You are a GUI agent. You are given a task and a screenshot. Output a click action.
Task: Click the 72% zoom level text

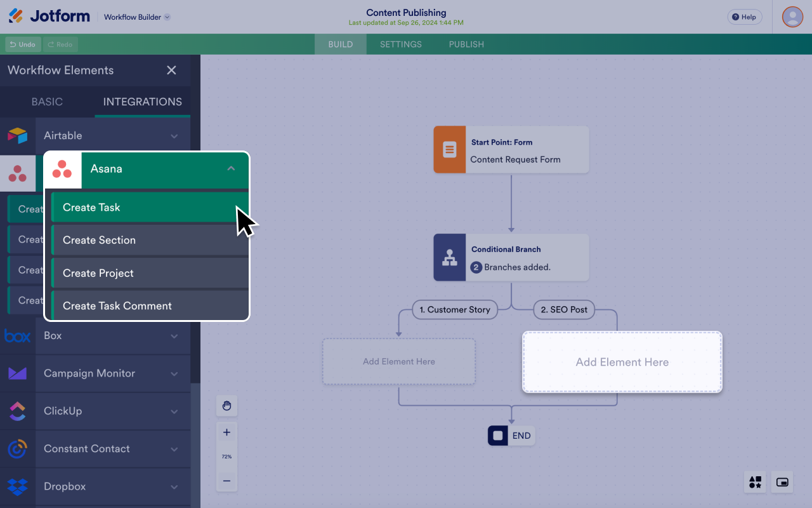coord(226,457)
